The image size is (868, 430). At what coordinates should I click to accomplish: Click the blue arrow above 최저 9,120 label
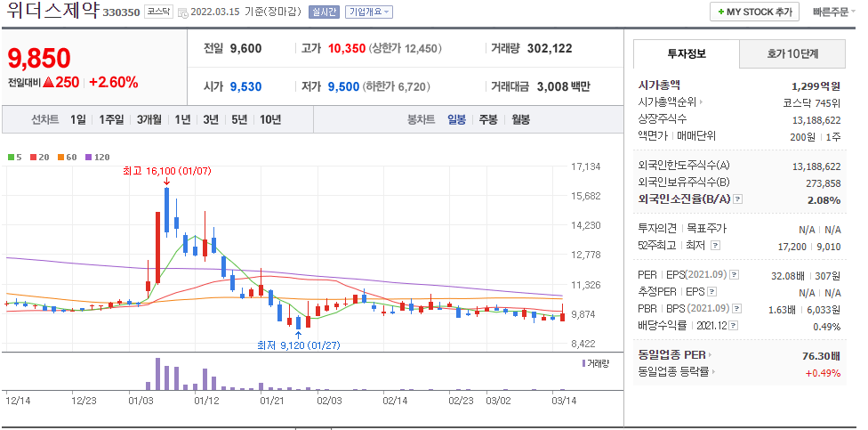pyautogui.click(x=299, y=334)
